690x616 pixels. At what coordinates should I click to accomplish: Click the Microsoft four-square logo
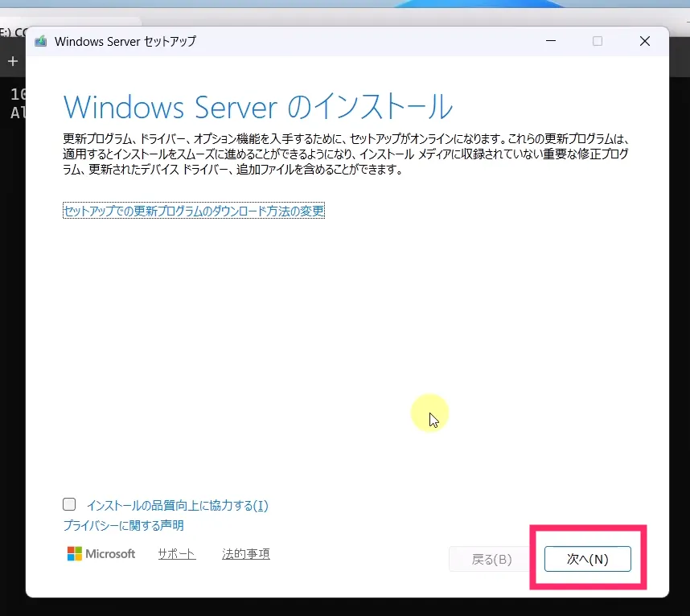pos(74,554)
